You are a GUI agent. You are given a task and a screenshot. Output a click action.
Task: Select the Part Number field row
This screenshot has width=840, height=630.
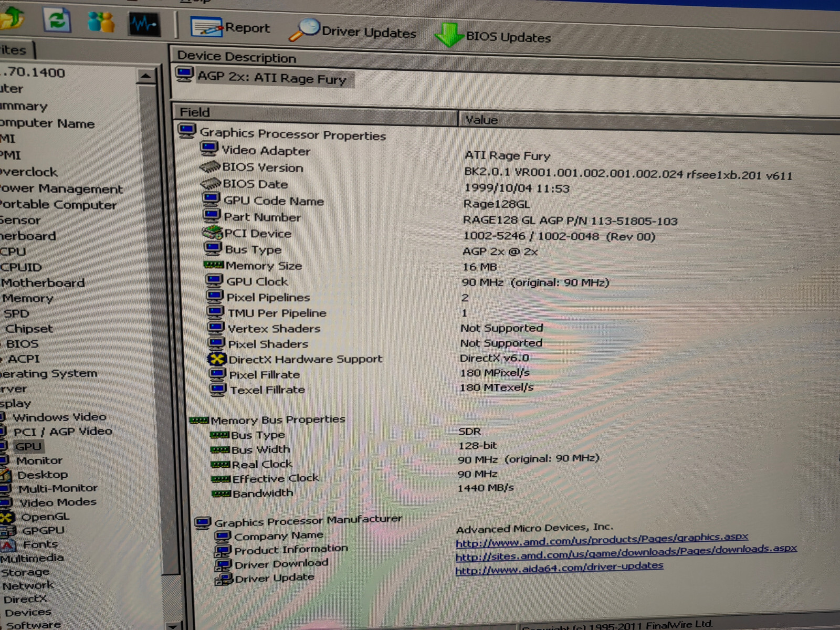262,216
